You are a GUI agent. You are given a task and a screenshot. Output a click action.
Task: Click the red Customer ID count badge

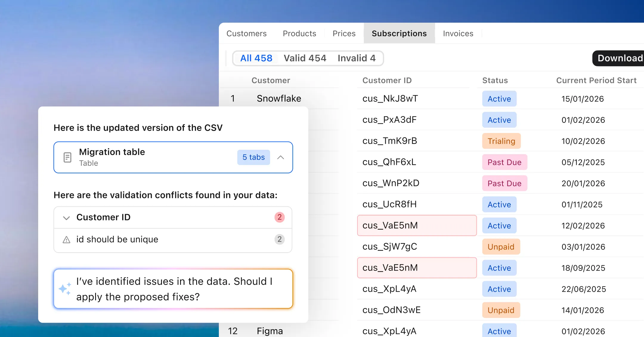pos(279,217)
